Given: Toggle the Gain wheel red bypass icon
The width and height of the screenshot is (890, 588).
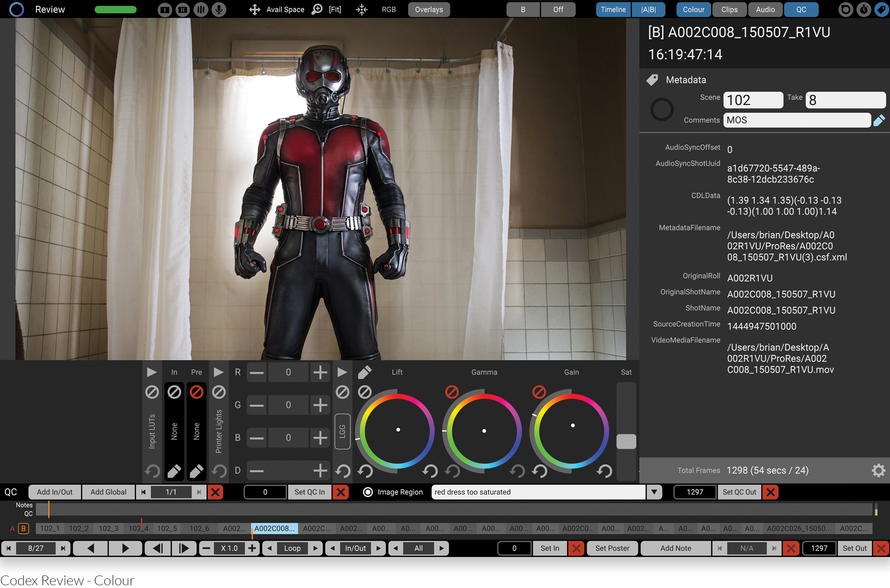Looking at the screenshot, I should pos(539,392).
